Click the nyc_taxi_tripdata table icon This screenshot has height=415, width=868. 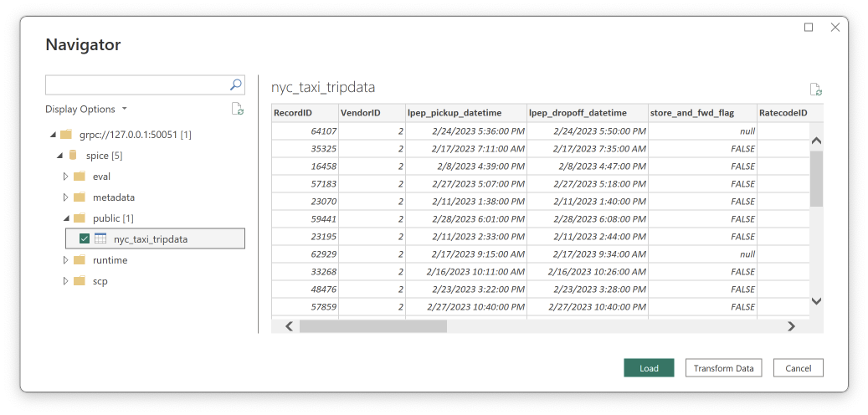(100, 239)
